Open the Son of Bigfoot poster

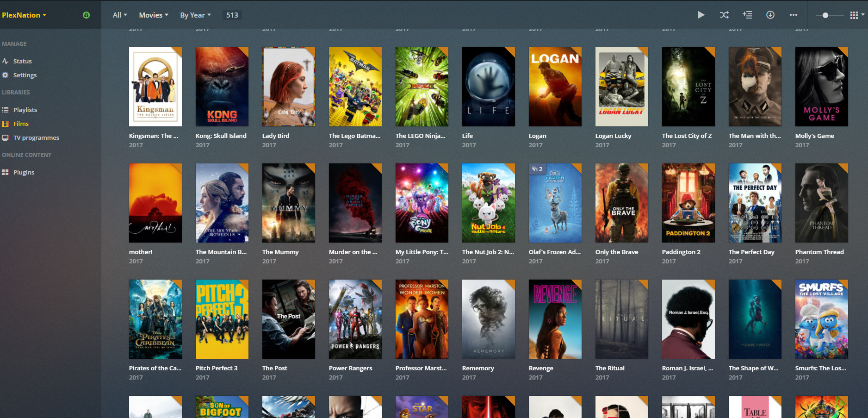tap(222, 407)
